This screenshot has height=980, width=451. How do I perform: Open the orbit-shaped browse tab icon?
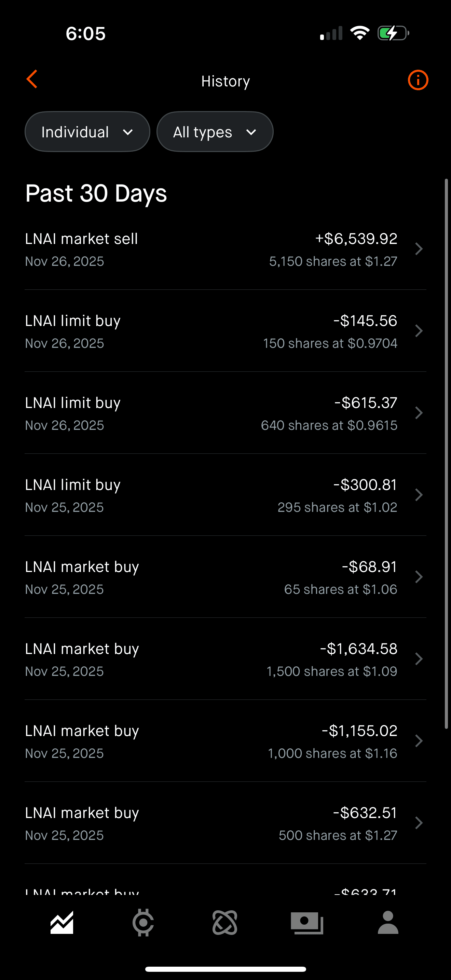click(225, 923)
